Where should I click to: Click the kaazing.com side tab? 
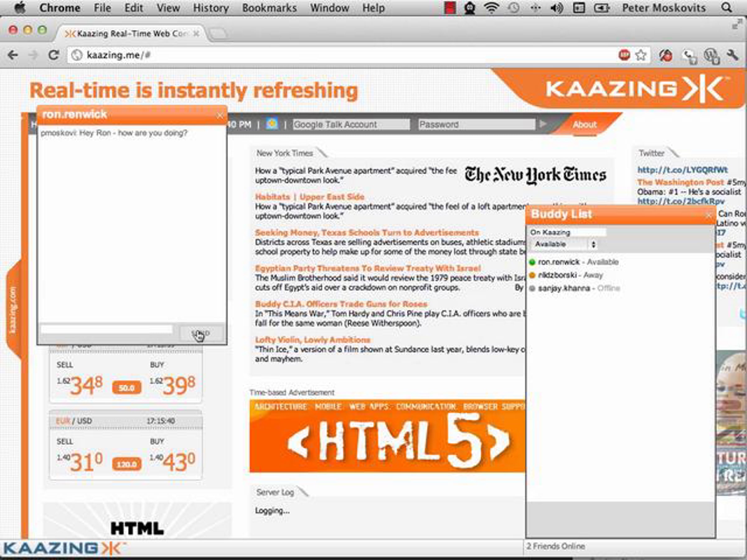tap(13, 310)
